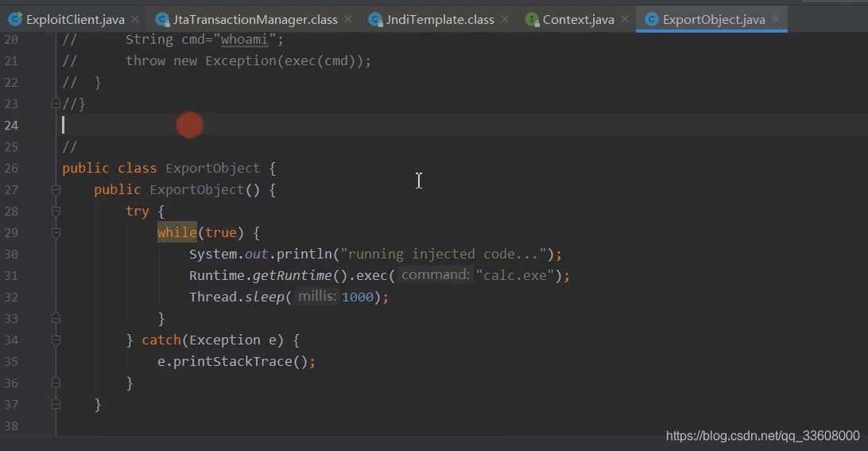Collapse the ExportObject() constructor at line 27
Image resolution: width=868 pixels, height=451 pixels.
[56, 190]
